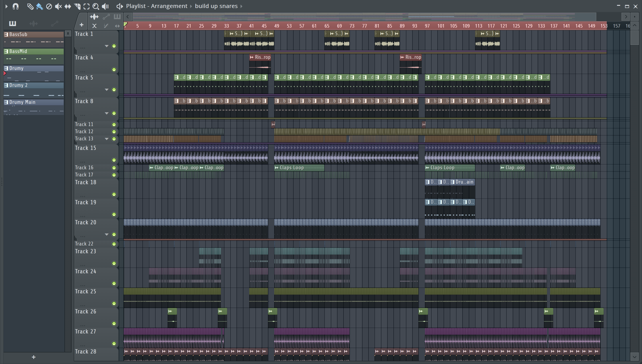Select the Slice tool
Screen dimensions: 642x364
[x=77, y=6]
